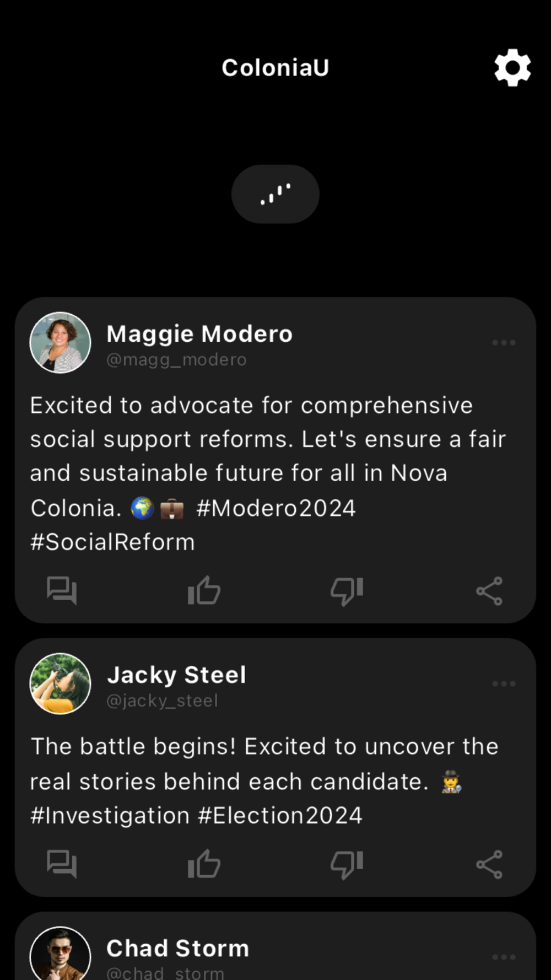The image size is (551, 980).
Task: Like Maggie Modero's post
Action: (x=204, y=590)
